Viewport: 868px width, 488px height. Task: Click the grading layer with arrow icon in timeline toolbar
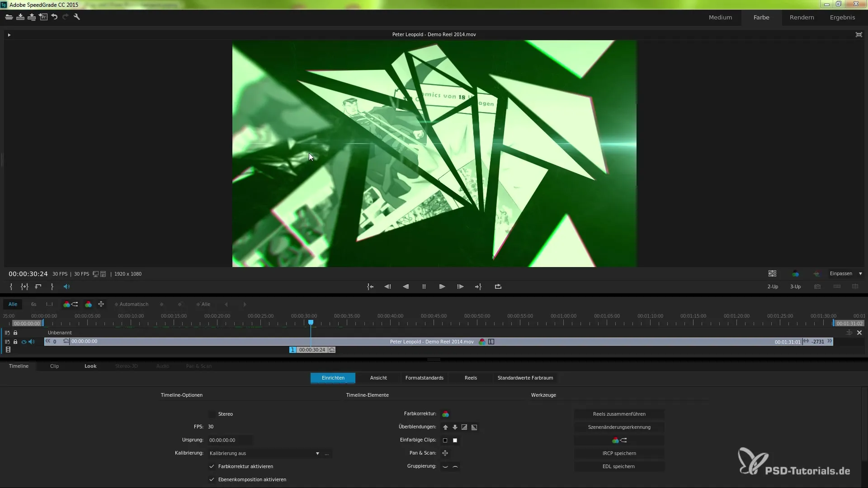(x=71, y=304)
